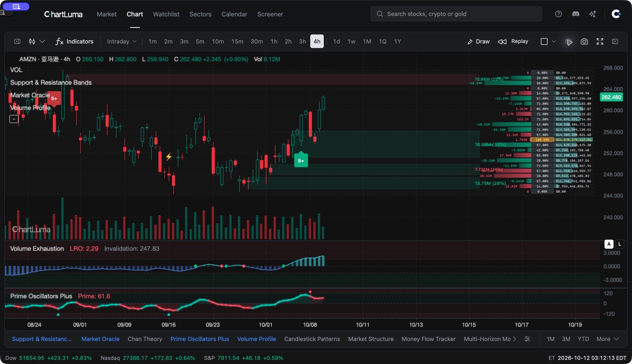Start the Replay mode
This screenshot has height=364, width=632.
coord(513,41)
